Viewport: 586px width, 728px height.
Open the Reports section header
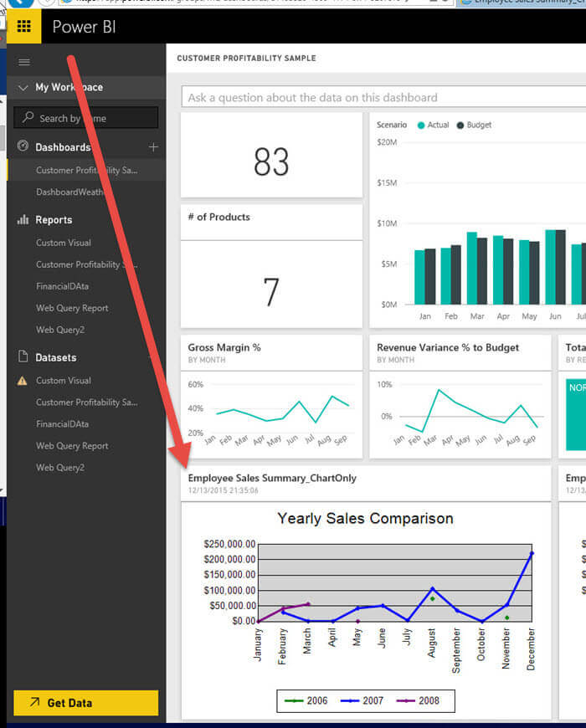[x=54, y=219]
